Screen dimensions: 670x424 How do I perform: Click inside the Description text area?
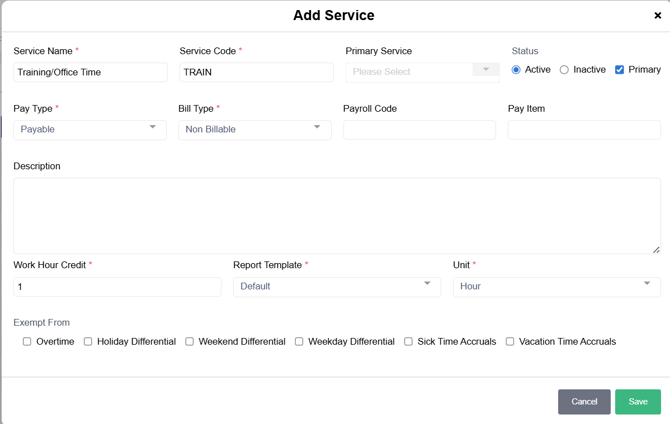tap(336, 215)
